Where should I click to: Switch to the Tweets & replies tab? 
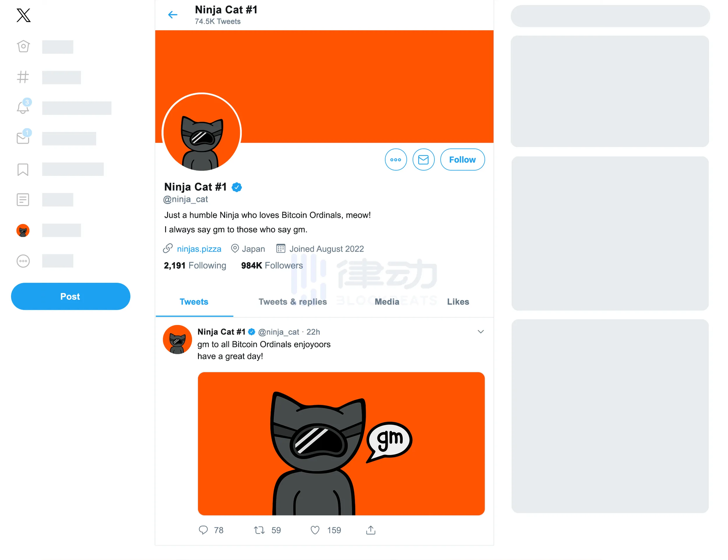[292, 301]
